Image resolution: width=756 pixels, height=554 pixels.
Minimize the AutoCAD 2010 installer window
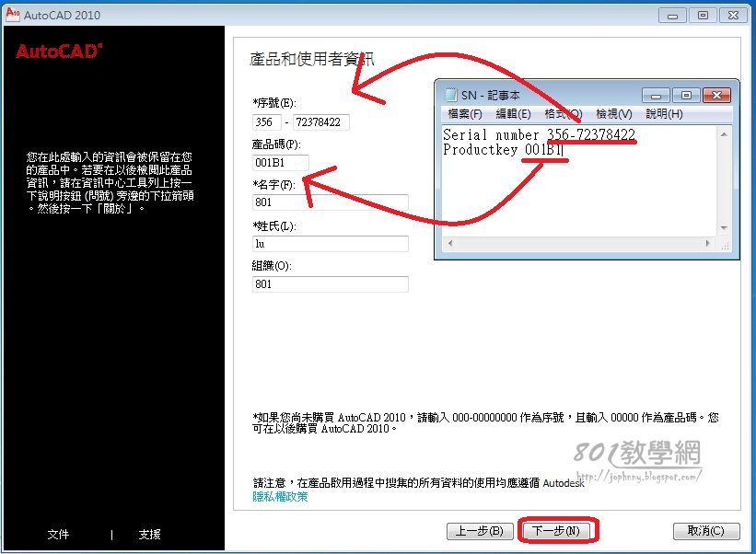(672, 16)
